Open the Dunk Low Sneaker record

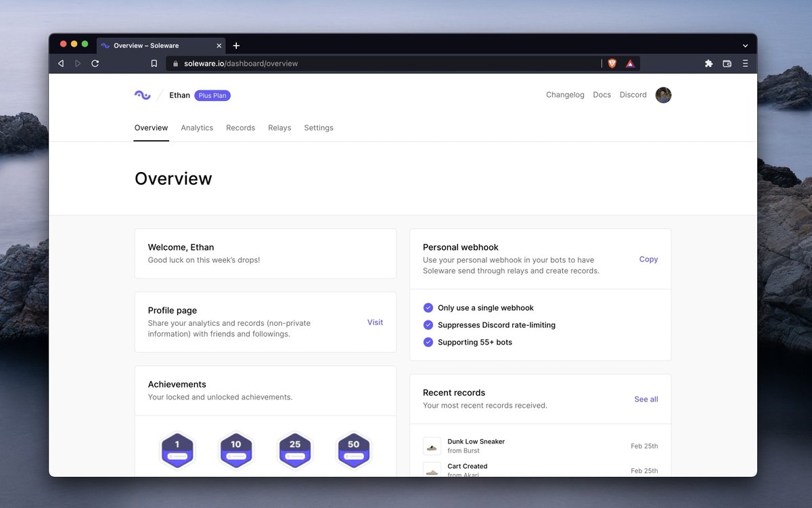click(x=476, y=442)
